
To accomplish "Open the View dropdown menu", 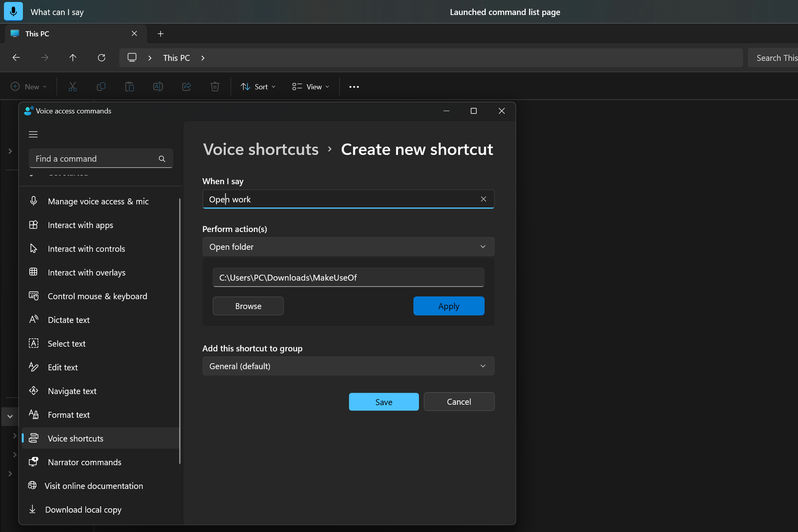I will tap(310, 87).
